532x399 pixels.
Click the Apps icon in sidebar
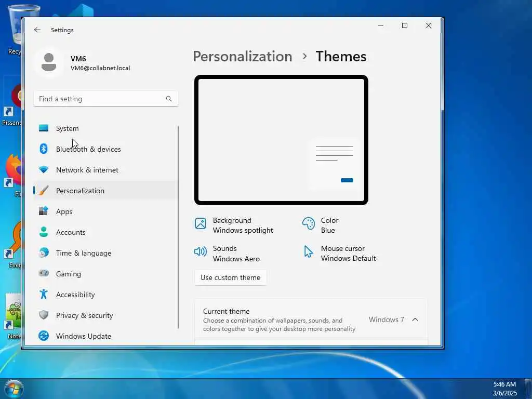coord(44,211)
